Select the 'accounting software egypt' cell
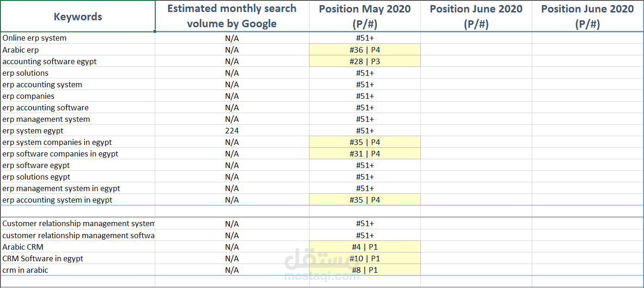This screenshot has width=644, height=288. pos(78,61)
